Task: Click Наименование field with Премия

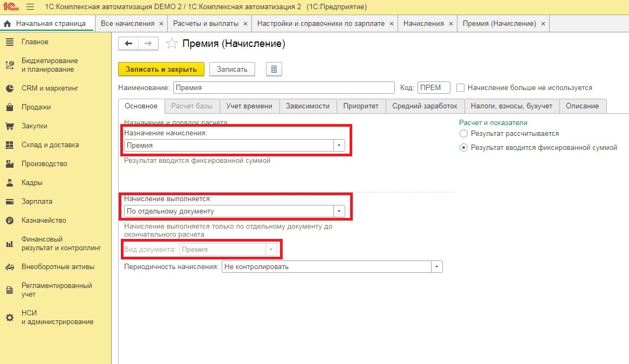Action: [284, 87]
